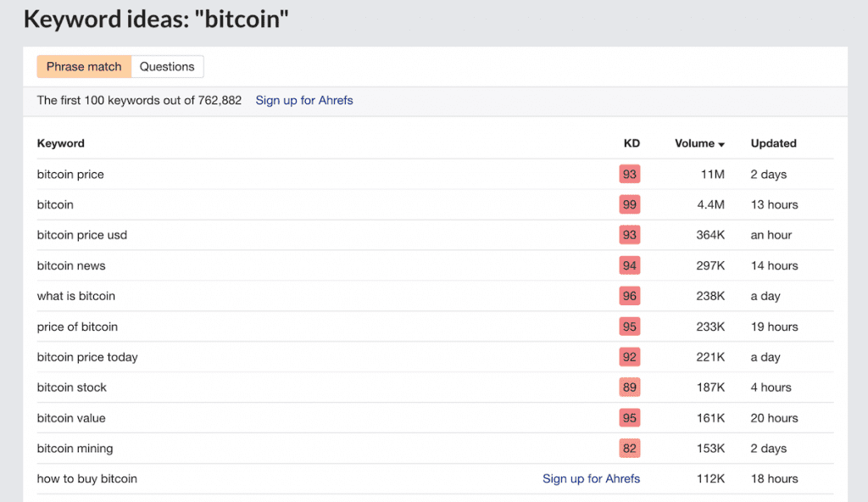Click KD badge 94 for bitcoin news
This screenshot has height=502, width=868.
630,265
